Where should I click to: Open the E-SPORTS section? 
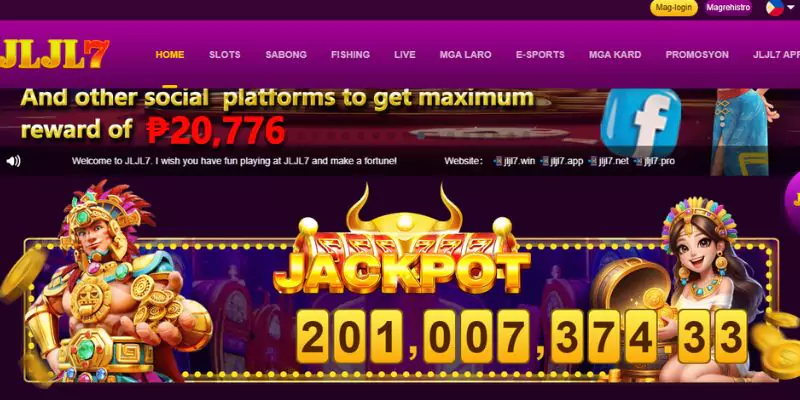pyautogui.click(x=540, y=55)
